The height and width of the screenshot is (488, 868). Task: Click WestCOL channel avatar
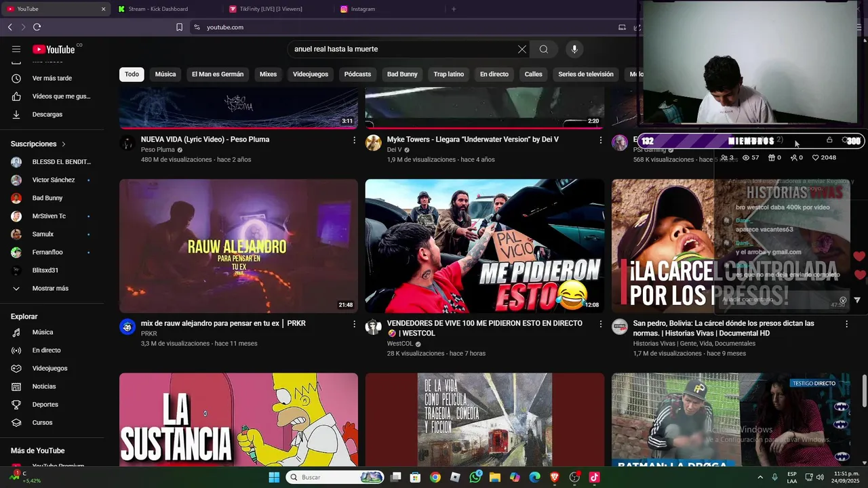click(x=374, y=327)
